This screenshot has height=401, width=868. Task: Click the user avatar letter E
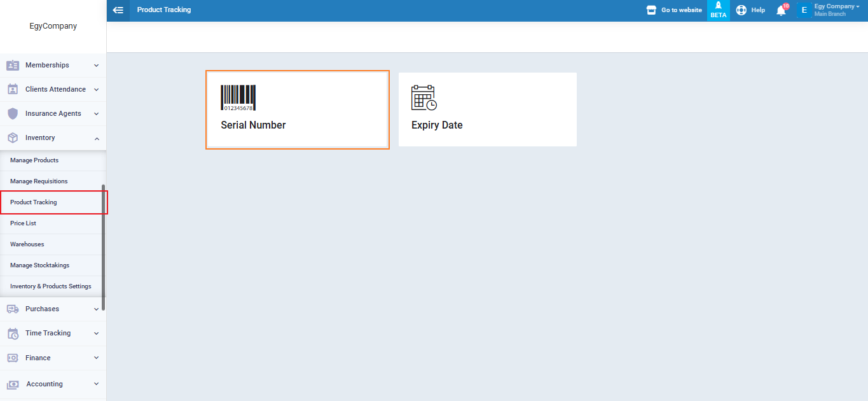coord(804,10)
